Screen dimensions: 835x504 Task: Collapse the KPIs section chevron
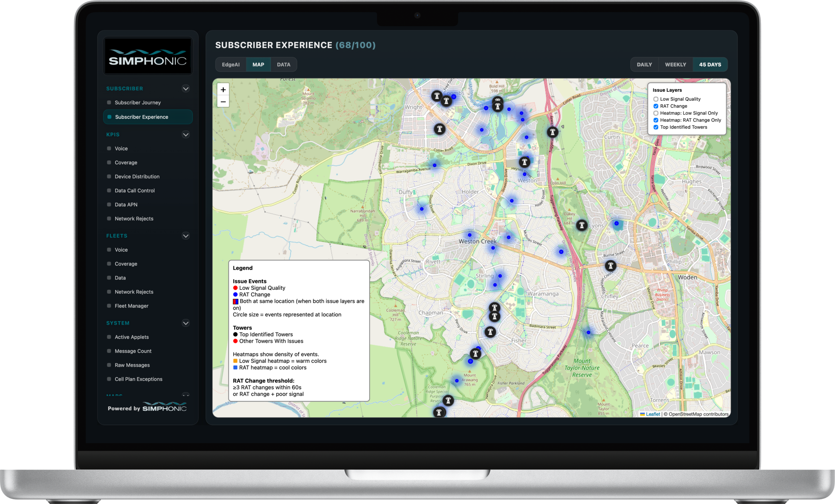185,135
